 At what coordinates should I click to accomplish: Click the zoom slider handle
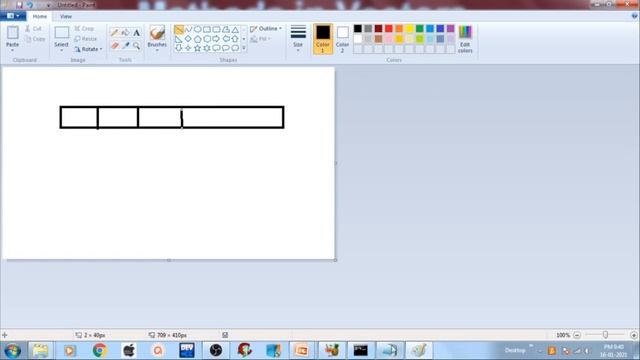coord(605,335)
